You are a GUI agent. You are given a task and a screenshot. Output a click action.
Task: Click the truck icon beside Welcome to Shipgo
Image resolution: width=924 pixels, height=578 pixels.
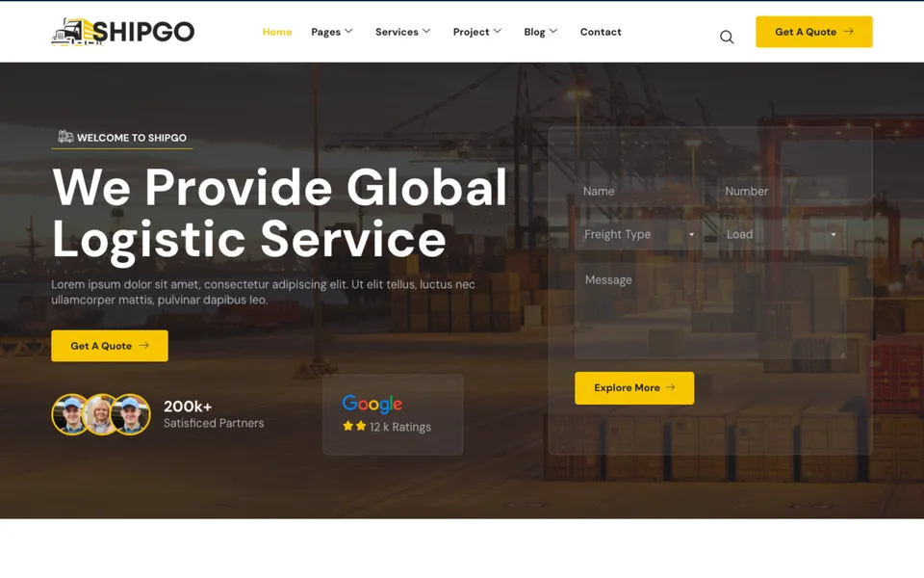tap(65, 137)
